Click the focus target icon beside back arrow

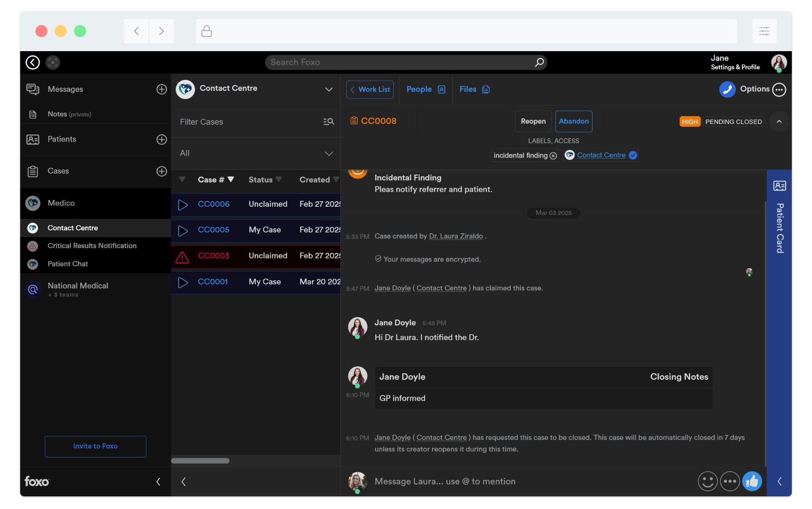[x=53, y=63]
